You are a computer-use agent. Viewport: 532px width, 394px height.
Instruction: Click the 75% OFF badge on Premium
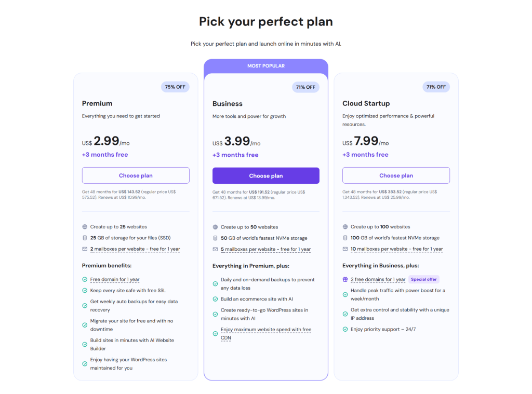[x=175, y=87]
